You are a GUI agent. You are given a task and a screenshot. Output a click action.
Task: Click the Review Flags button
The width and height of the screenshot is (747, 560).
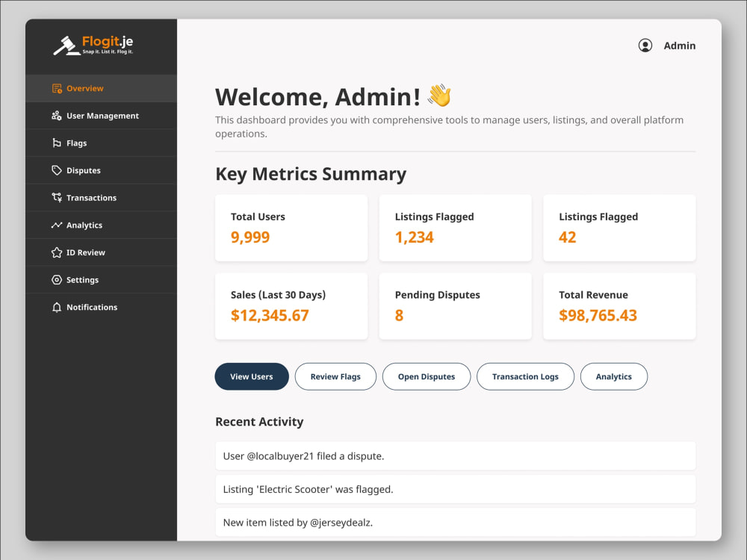point(335,376)
